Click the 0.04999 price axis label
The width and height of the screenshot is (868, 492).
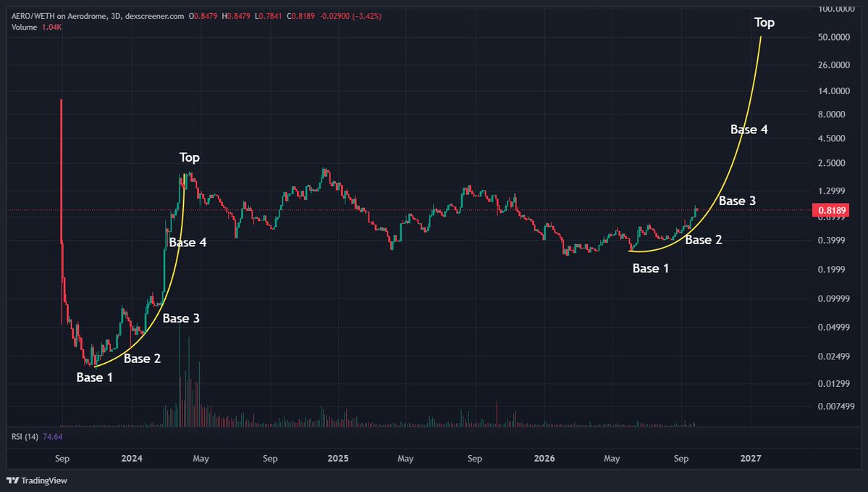[834, 328]
